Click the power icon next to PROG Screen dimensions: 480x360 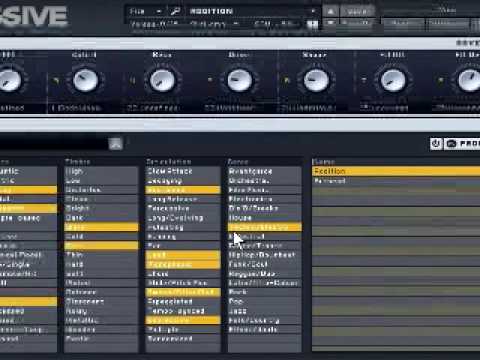click(436, 144)
